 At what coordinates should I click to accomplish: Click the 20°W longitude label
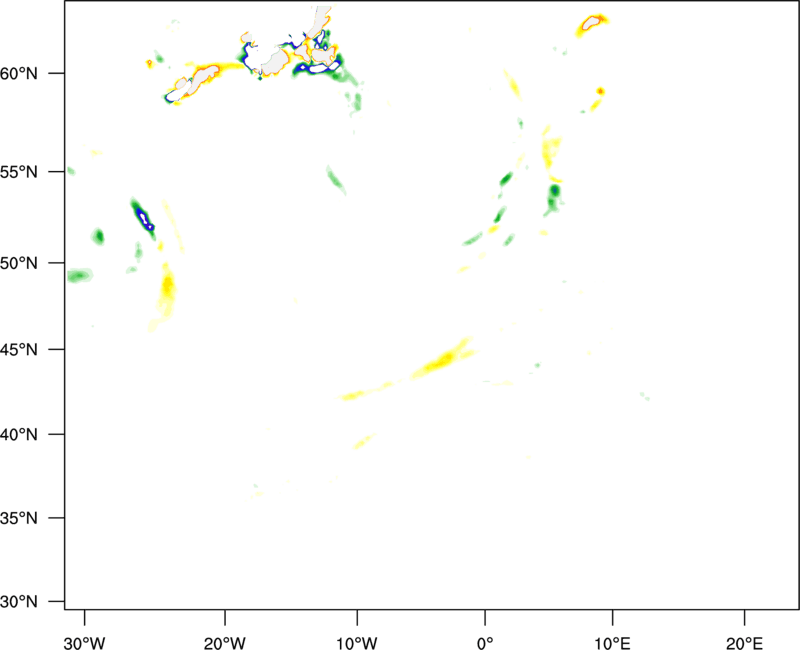pos(225,643)
